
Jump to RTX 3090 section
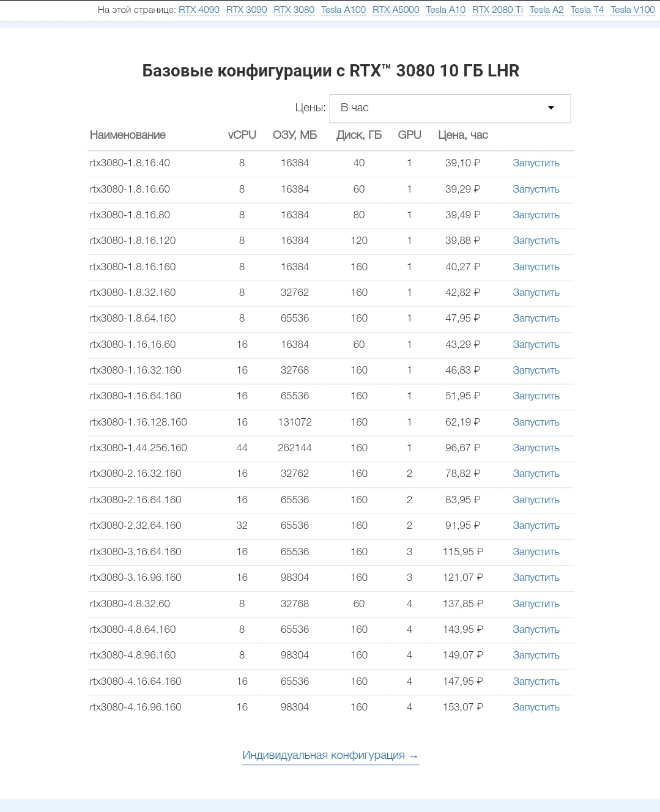(247, 10)
